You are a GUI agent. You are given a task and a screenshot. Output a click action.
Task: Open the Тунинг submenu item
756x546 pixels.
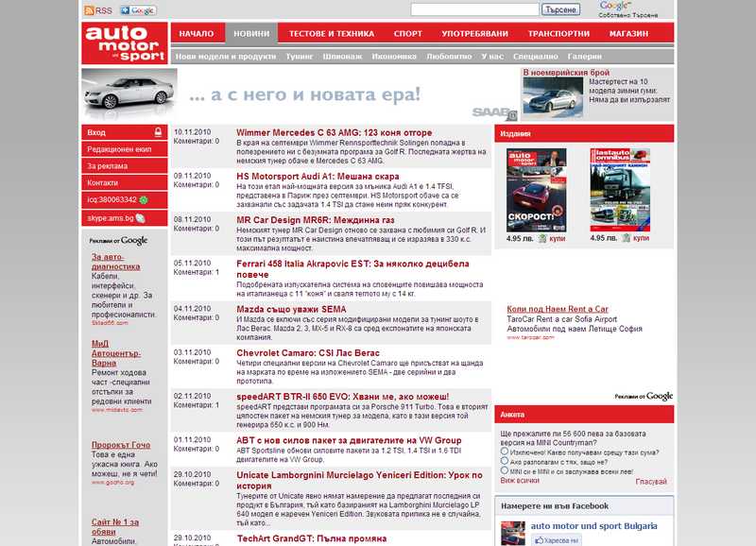tap(300, 57)
